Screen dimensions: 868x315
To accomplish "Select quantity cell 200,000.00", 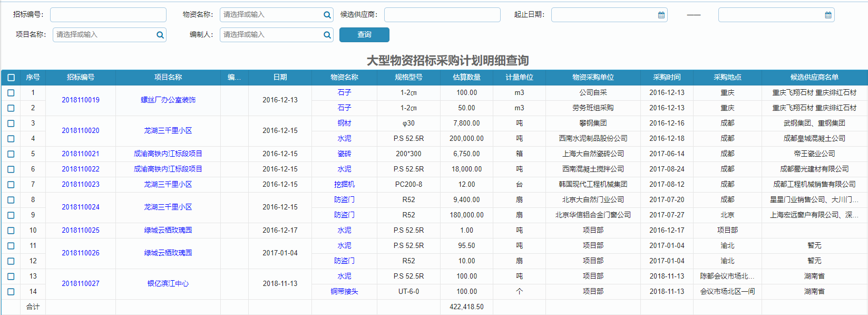I will pyautogui.click(x=466, y=139).
